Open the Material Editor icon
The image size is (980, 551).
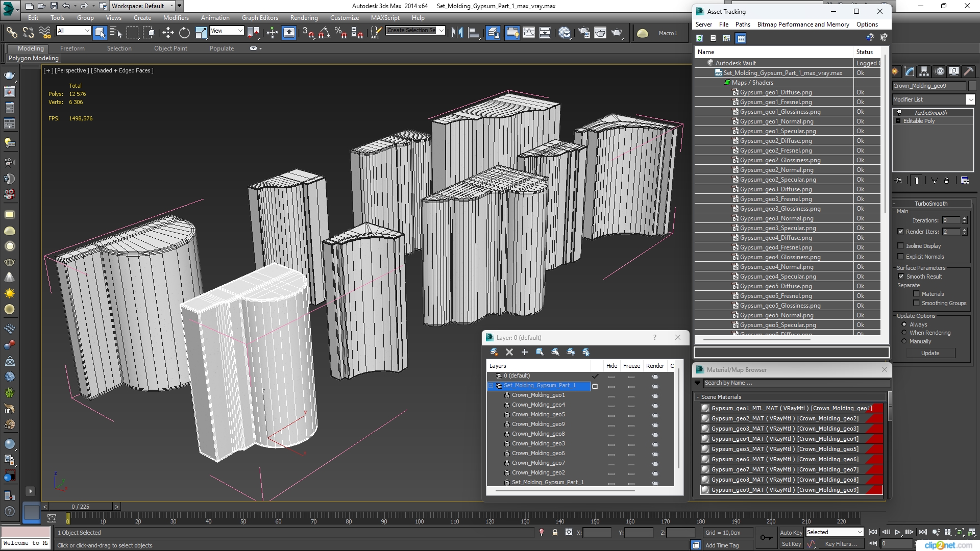tap(565, 33)
